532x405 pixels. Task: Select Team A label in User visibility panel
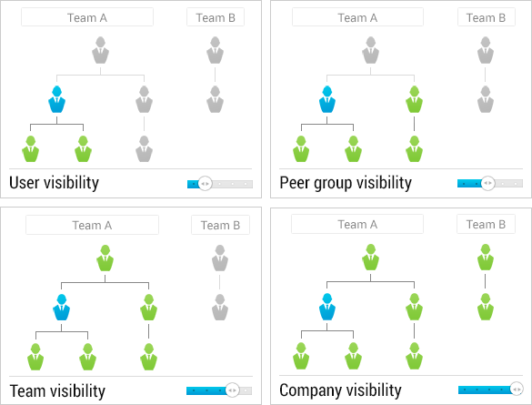[87, 17]
